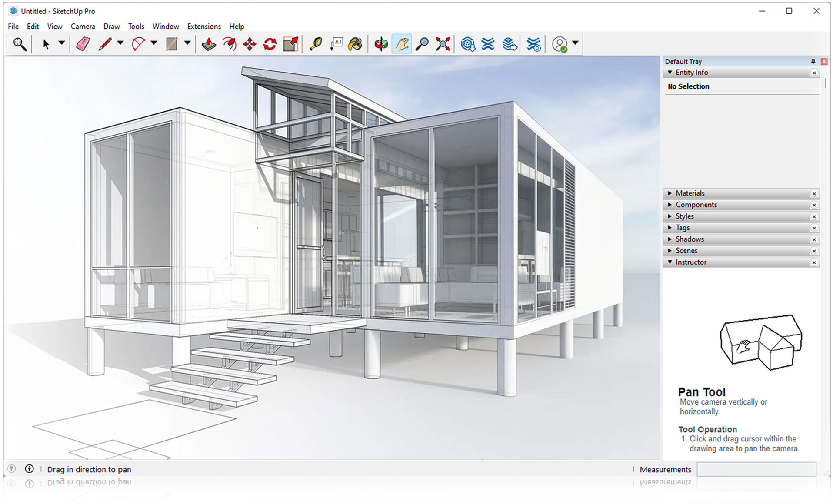This screenshot has width=833, height=504.
Task: Pick the Tape Measure tool
Action: coord(316,43)
